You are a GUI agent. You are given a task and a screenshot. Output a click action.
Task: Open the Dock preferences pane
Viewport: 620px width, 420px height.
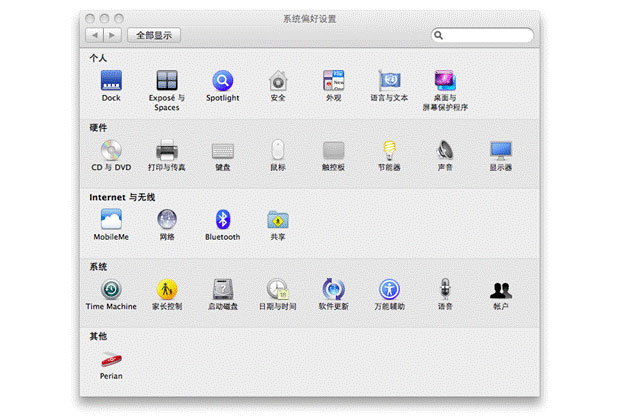110,80
